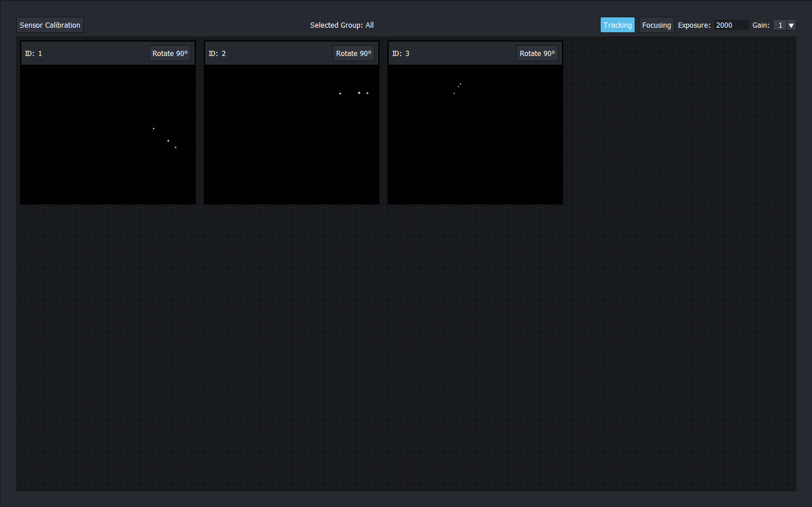Switch to Focusing mode
812x507 pixels.
(x=656, y=25)
